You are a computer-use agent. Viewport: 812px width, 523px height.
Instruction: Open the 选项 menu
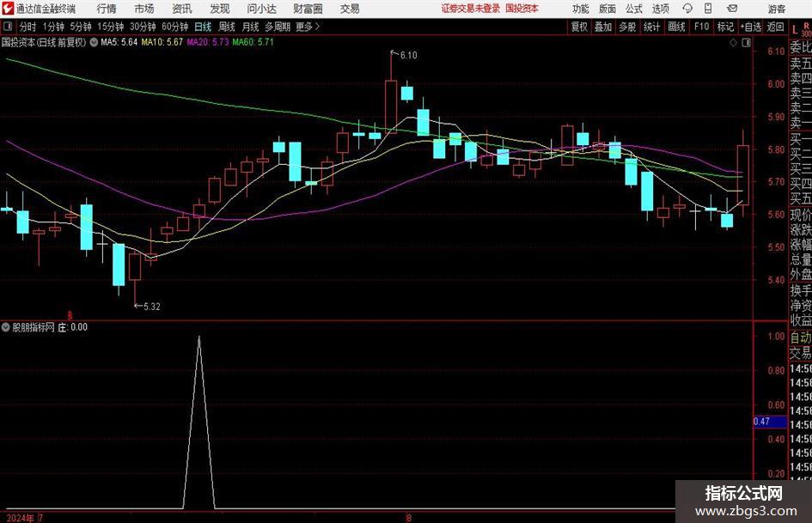(660, 9)
